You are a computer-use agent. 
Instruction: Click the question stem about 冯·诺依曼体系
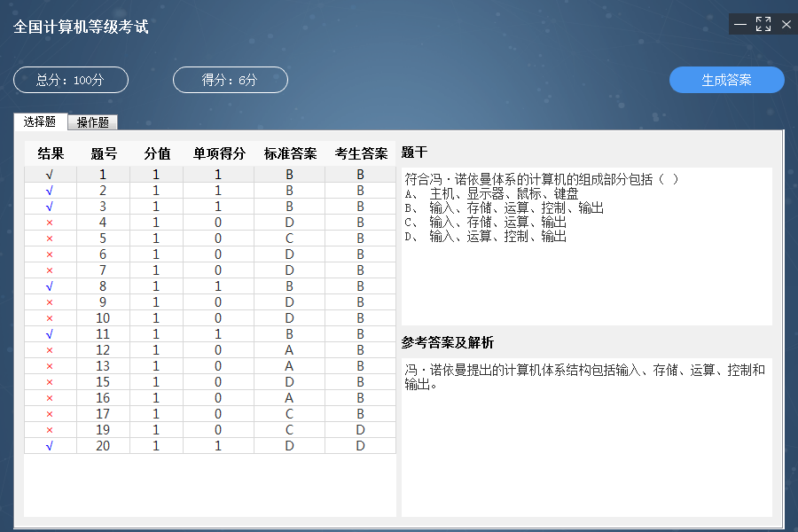(542, 179)
